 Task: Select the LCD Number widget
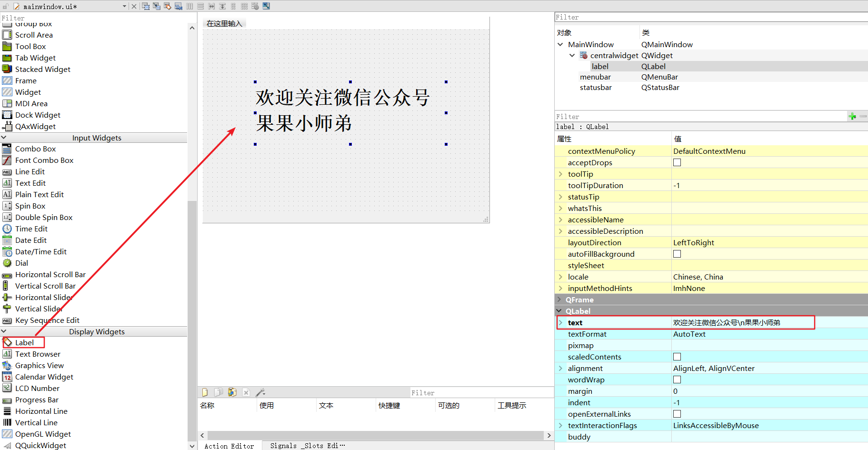coord(37,388)
